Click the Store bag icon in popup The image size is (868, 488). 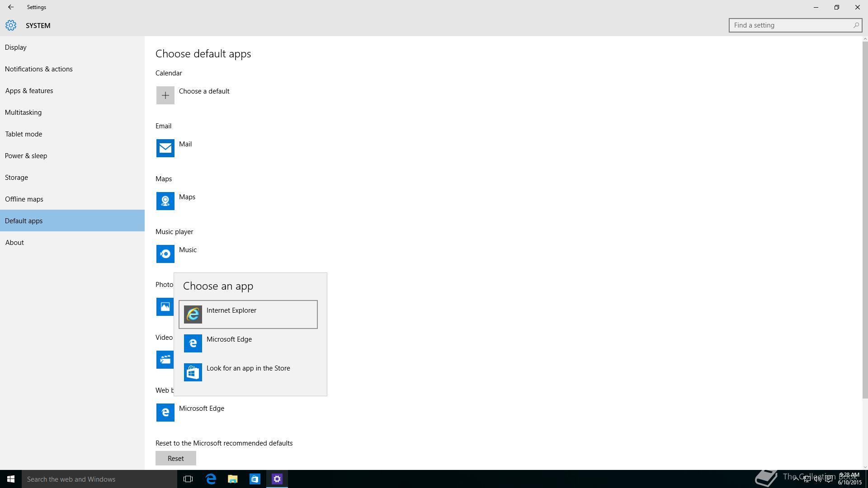(193, 372)
